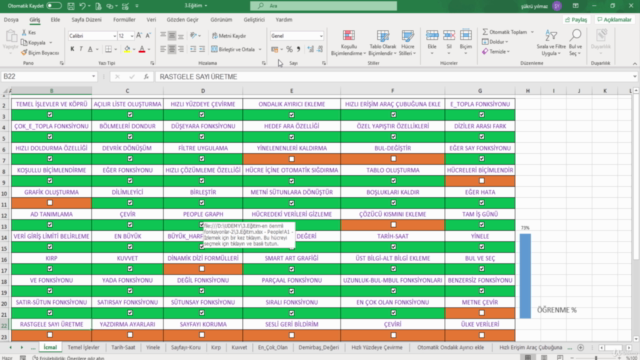Click the Paylaş share button

[576, 20]
